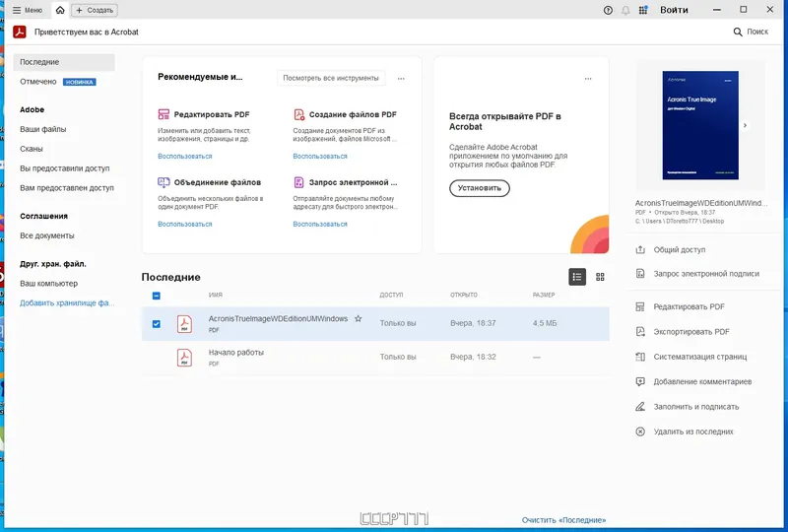Click Добавить хранилище файлов link

coord(67,303)
